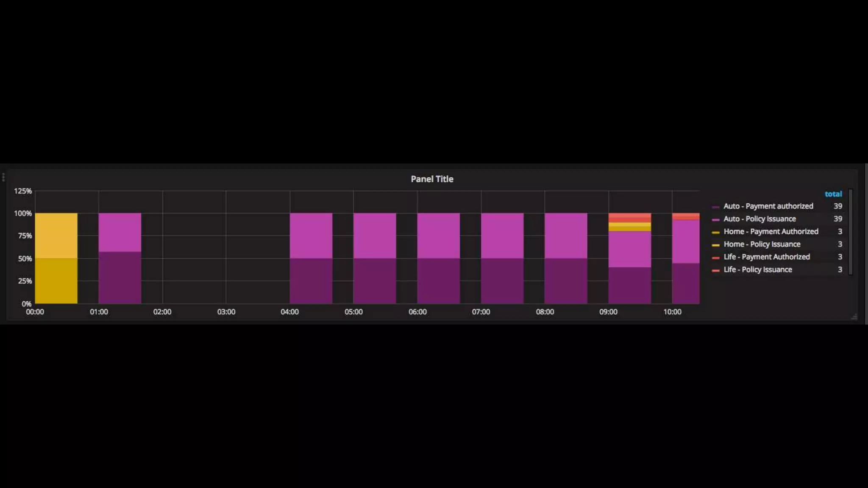Toggle Auto - Payment authorized series visibility
This screenshot has width=868, height=488.
point(768,206)
